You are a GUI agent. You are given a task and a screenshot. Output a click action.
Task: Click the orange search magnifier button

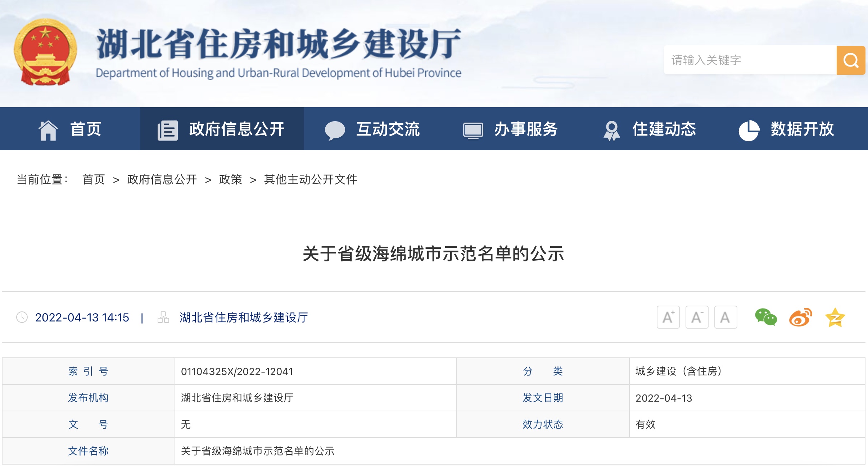[x=850, y=60]
